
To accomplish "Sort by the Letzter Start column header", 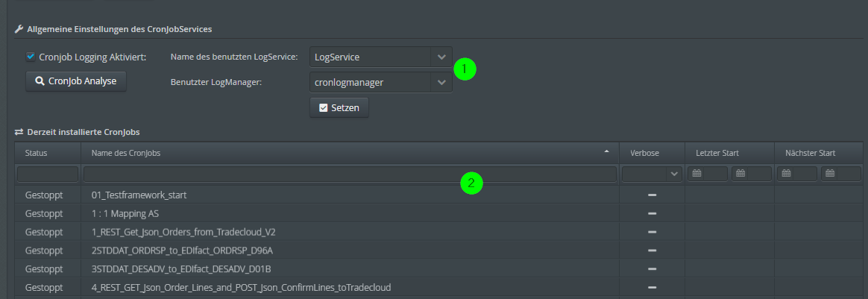I will [x=717, y=153].
